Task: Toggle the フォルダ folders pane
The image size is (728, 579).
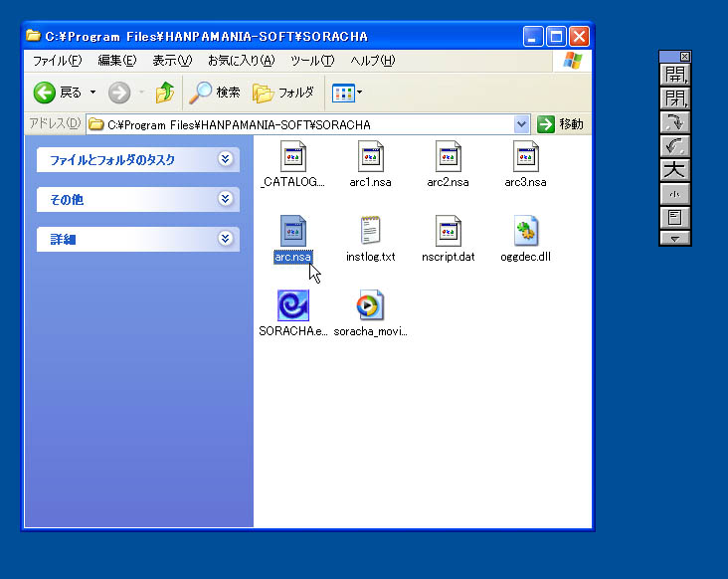Action: 283,93
